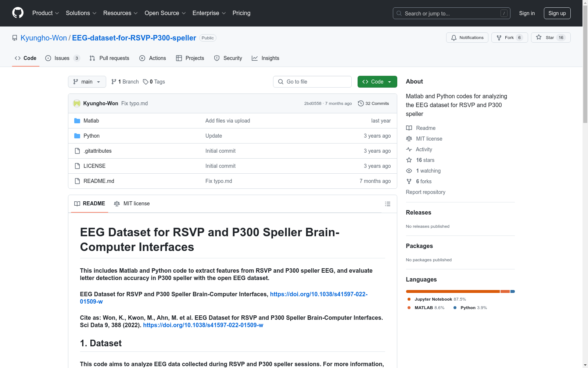Expand the Resources menu
The image size is (588, 368).
(x=120, y=13)
